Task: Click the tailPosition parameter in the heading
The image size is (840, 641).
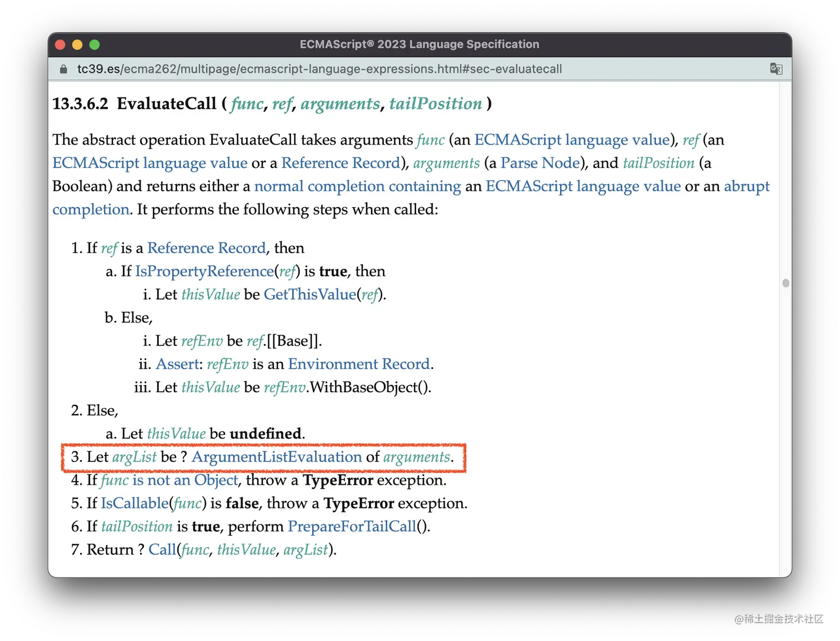Action: click(436, 104)
